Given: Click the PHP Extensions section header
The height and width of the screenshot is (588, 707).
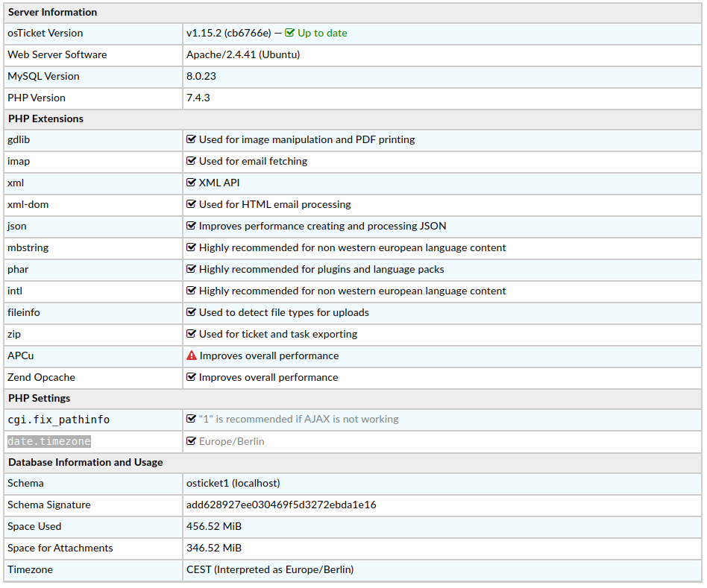Looking at the screenshot, I should click(45, 119).
